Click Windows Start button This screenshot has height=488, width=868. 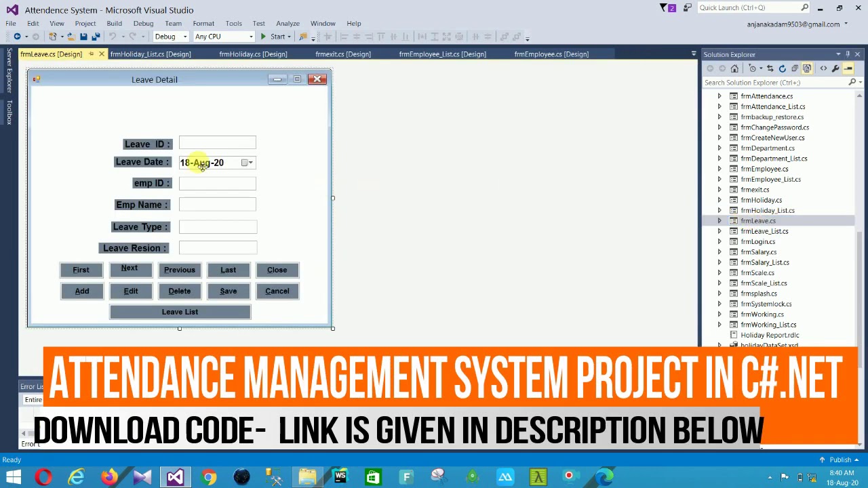14,477
